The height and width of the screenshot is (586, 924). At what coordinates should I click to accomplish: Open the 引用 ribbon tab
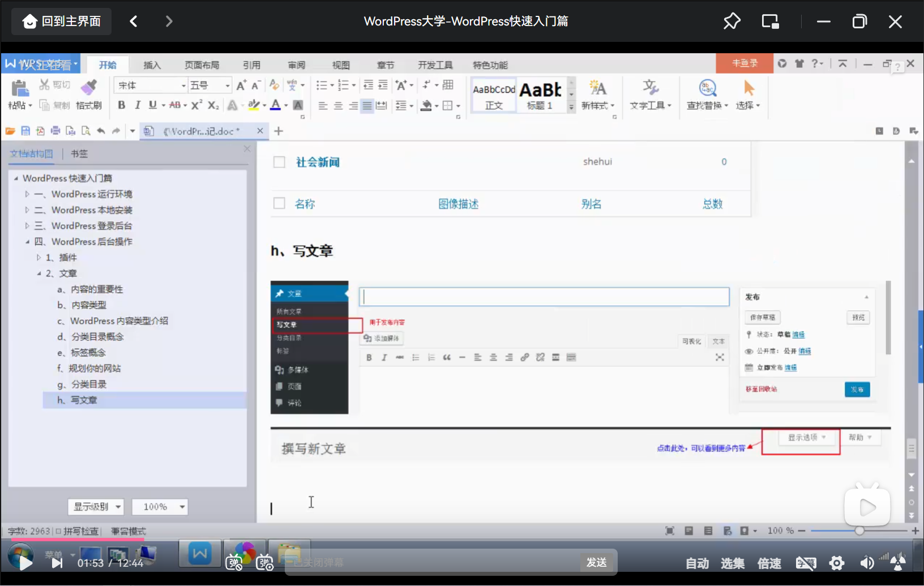[251, 65]
